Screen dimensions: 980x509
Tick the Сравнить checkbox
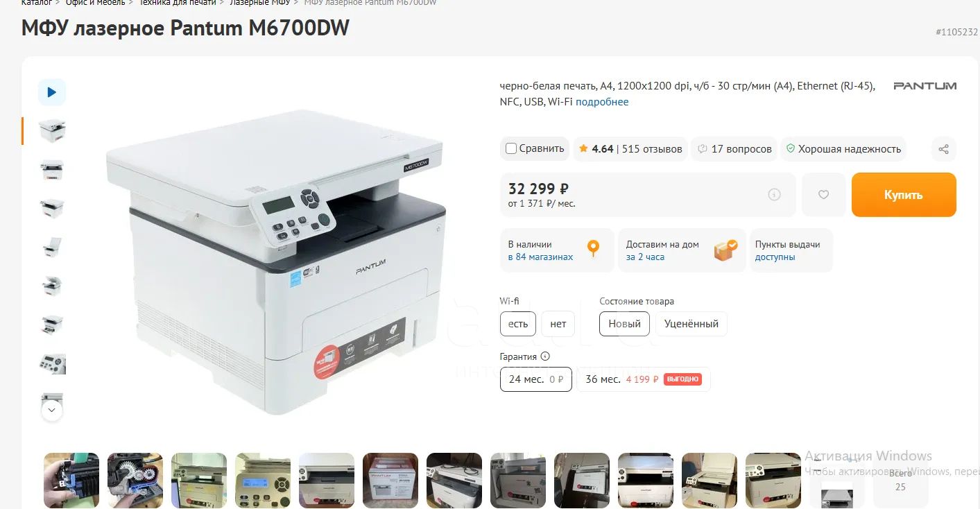[x=511, y=148]
